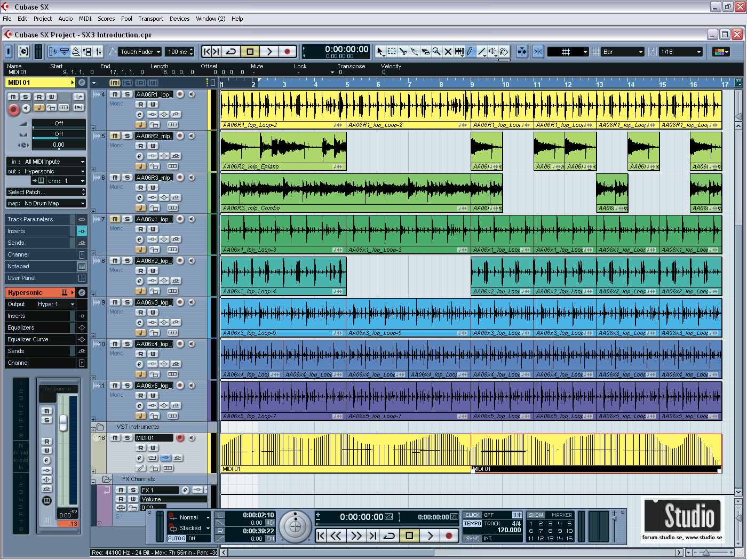Click the Select Patch field
Viewport: 747px width, 560px height.
tap(46, 192)
